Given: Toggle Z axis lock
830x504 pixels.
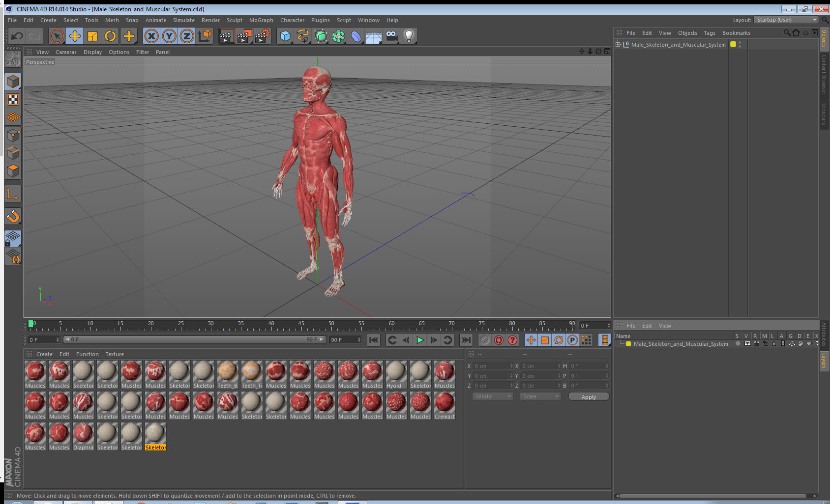Looking at the screenshot, I should coord(187,36).
